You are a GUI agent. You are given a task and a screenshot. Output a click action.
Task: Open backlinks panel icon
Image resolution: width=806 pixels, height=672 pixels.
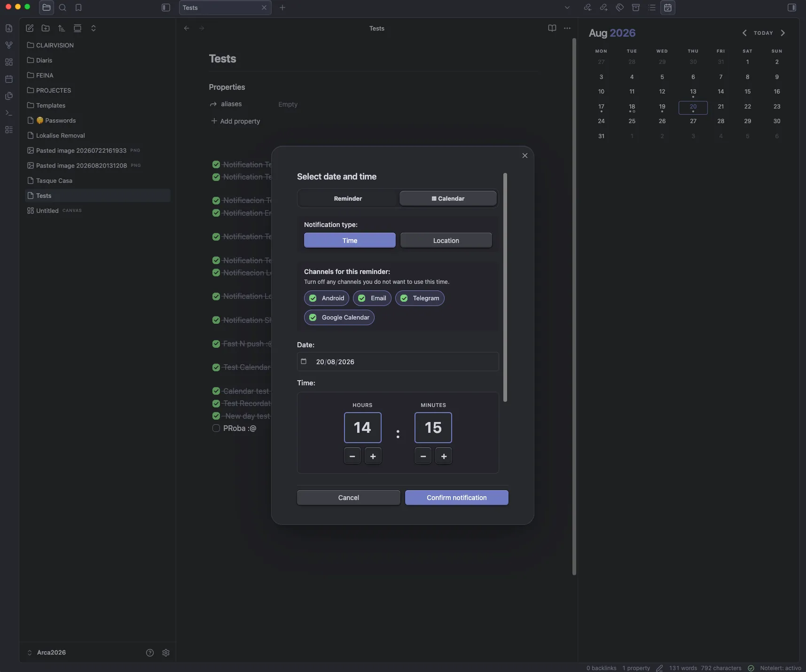point(587,8)
